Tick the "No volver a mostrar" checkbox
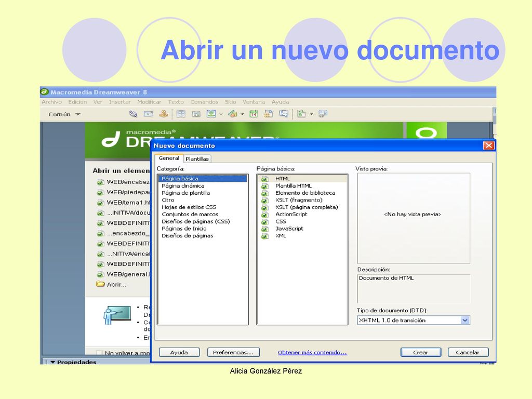Viewport: 532px width, 399px height. click(99, 353)
